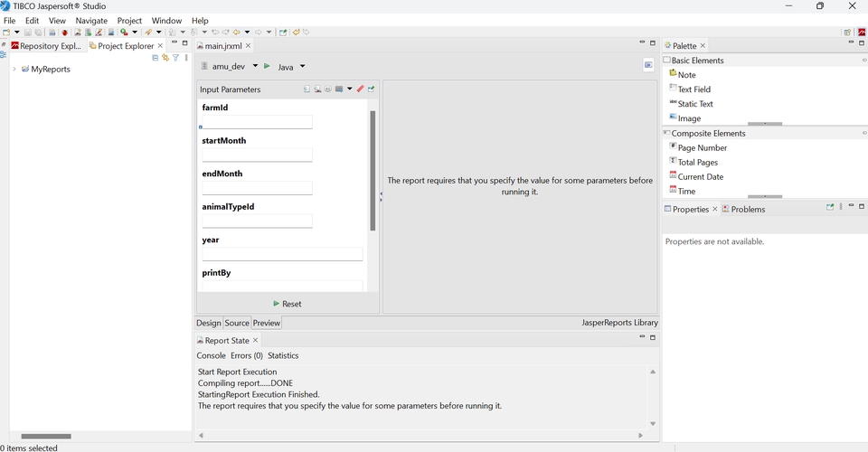Click the Report State console scroll up arrow
The width and height of the screenshot is (868, 452).
tap(653, 372)
